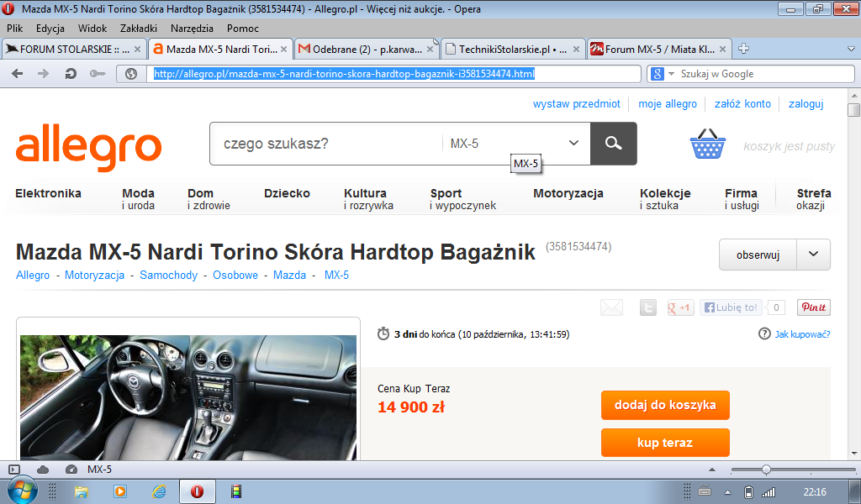861x504 pixels.
Task: Switch to the FORUM STOLARSKIE tab
Action: (x=74, y=49)
